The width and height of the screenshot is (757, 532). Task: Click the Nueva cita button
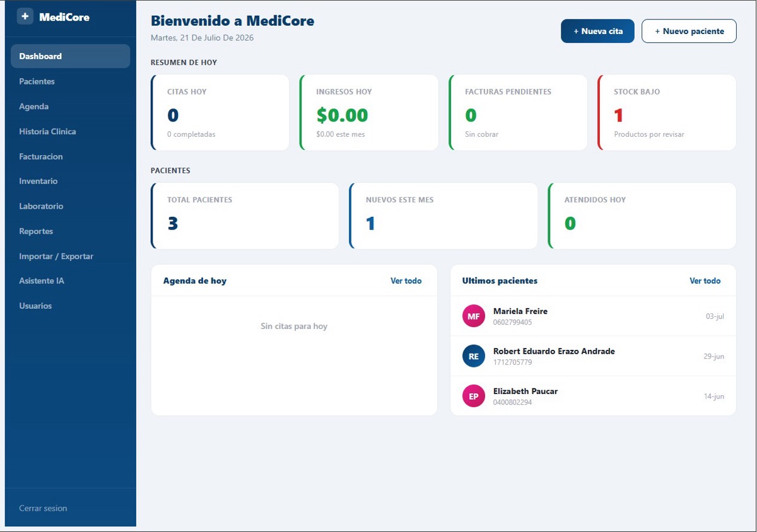597,31
